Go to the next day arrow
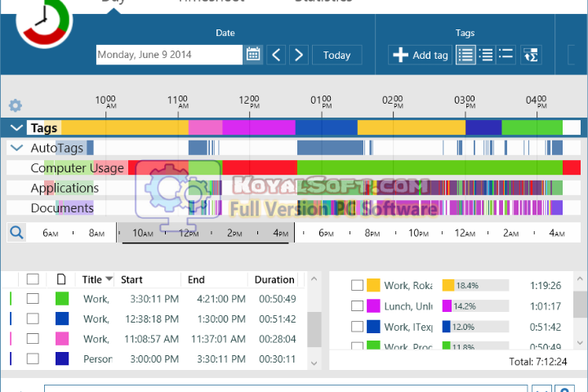The width and height of the screenshot is (588, 392). click(x=299, y=55)
